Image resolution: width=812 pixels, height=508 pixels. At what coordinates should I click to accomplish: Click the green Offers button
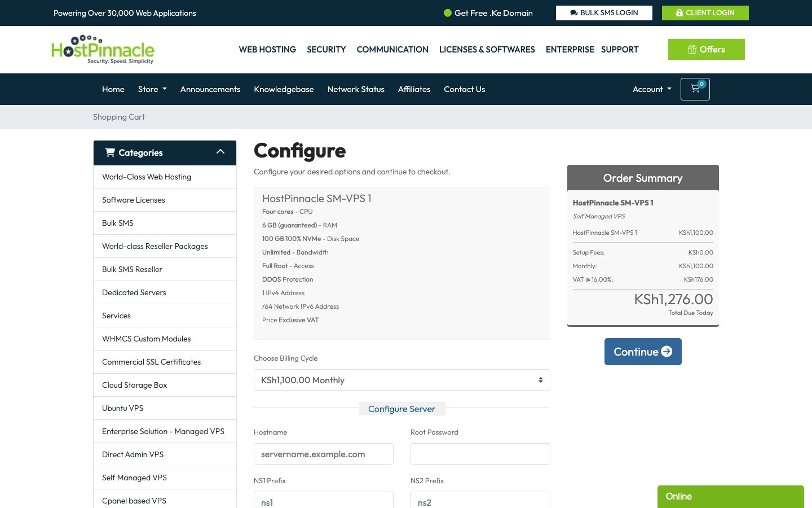[x=707, y=50]
